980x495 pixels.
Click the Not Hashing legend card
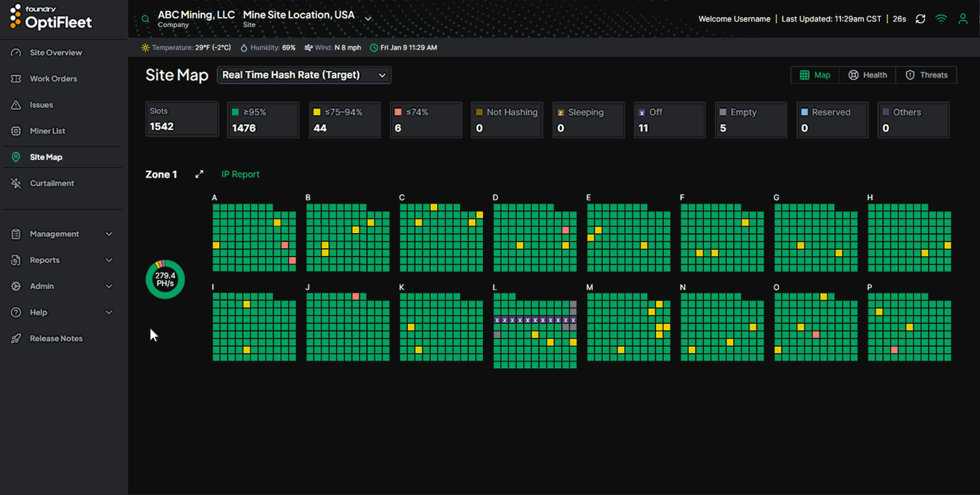(x=506, y=120)
